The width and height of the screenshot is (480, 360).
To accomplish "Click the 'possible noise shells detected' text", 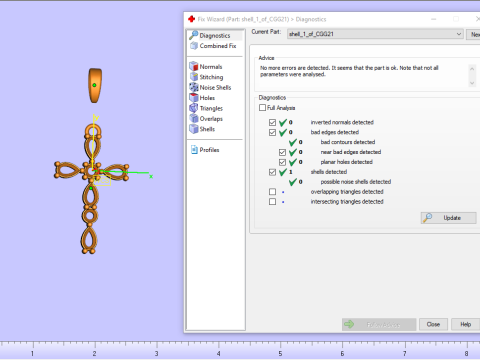I will click(356, 182).
